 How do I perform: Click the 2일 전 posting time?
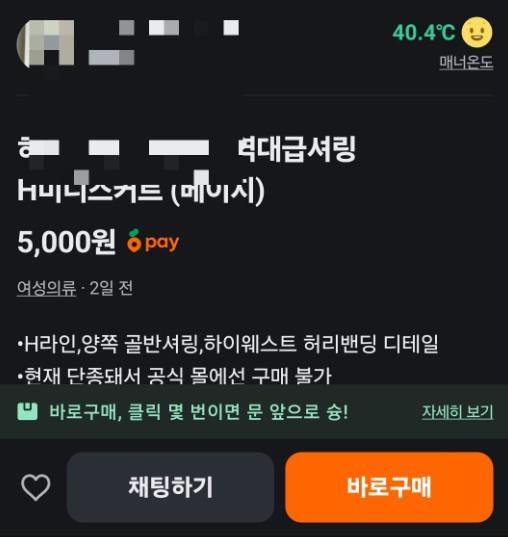111,288
